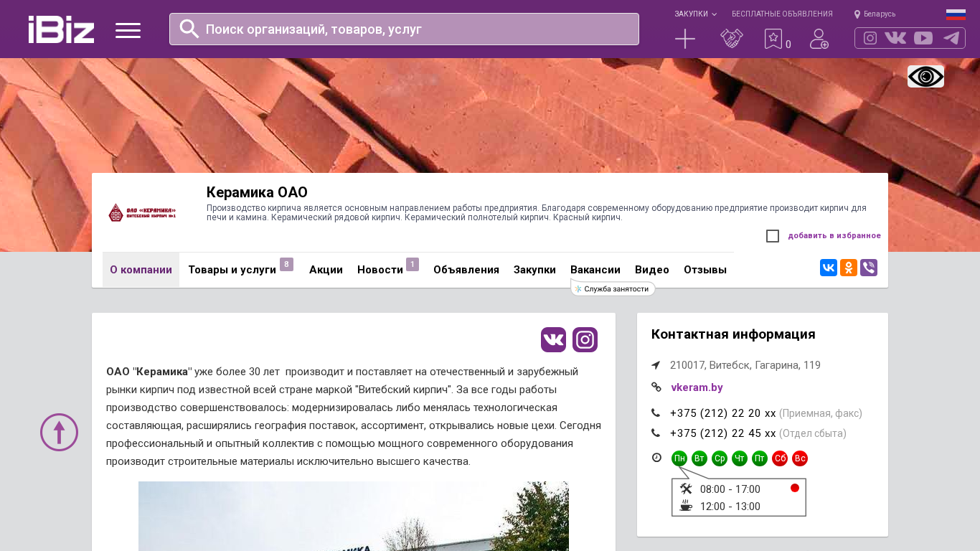The width and height of the screenshot is (980, 551).
Task: Reveal phone +375 (212) 22 45 xx
Action: pos(723,433)
